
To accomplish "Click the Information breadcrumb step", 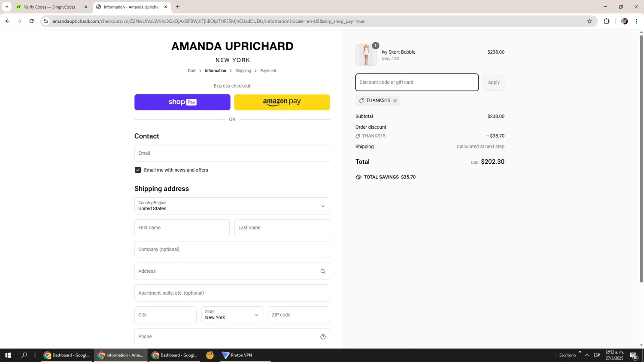I will [x=216, y=71].
